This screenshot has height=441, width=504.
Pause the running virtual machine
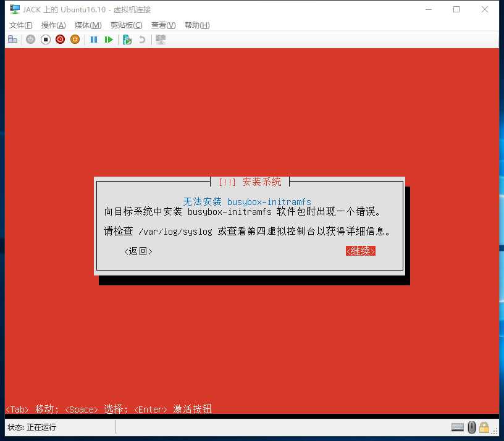point(93,39)
